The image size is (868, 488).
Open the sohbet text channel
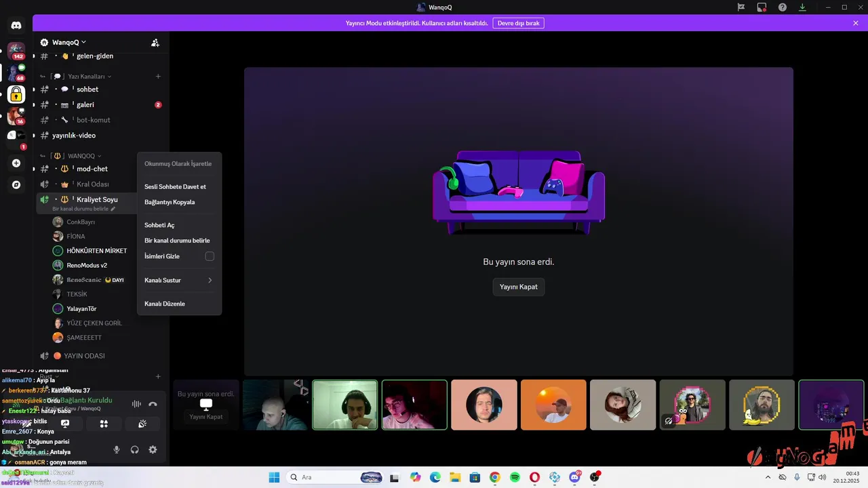pyautogui.click(x=101, y=89)
